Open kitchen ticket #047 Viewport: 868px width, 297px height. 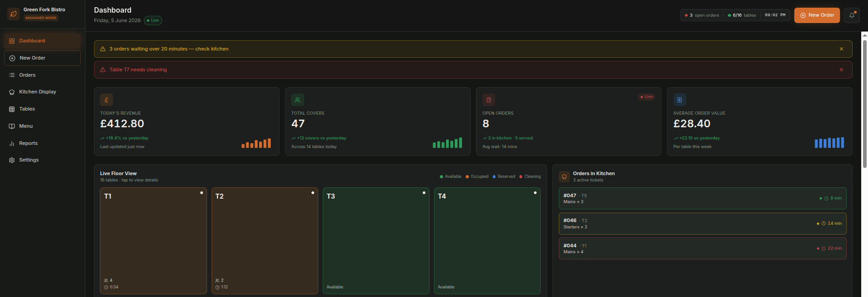pyautogui.click(x=703, y=199)
